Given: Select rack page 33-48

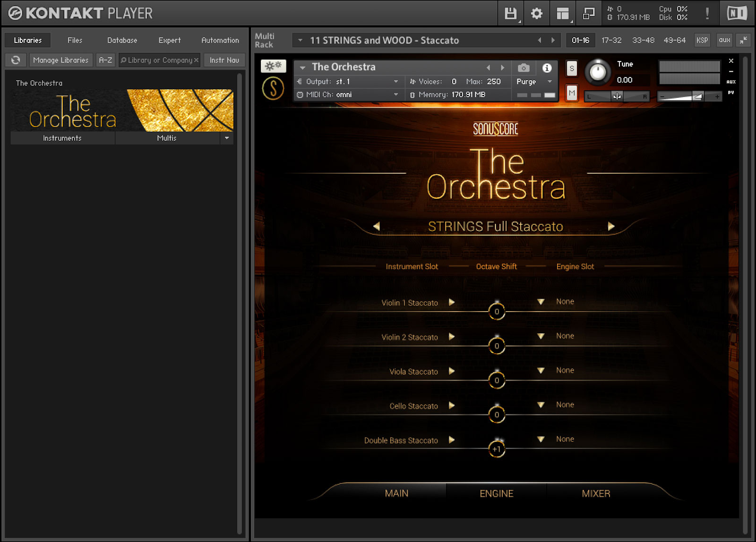Looking at the screenshot, I should pyautogui.click(x=643, y=40).
